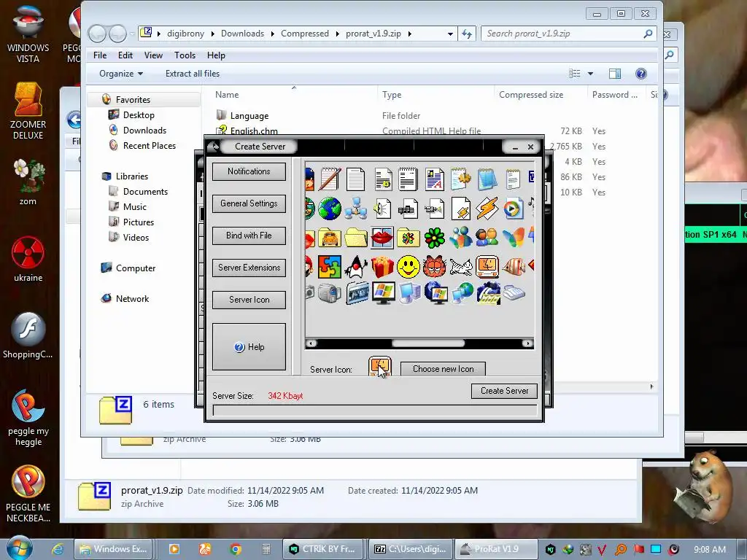
Task: Pick the Windows Media Player file icon
Action: tap(513, 209)
